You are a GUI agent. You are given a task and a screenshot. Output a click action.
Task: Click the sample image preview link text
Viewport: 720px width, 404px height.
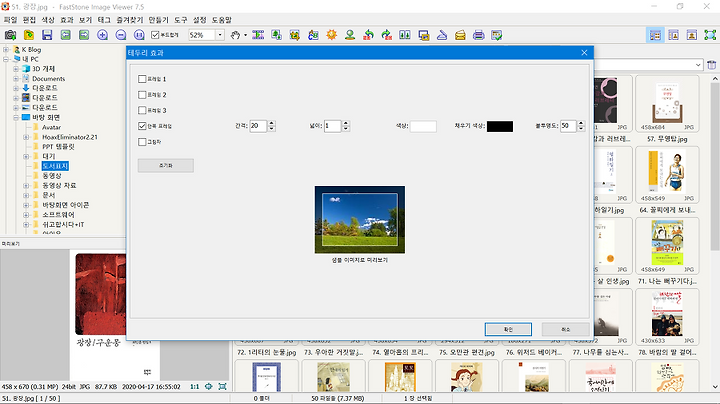point(360,260)
